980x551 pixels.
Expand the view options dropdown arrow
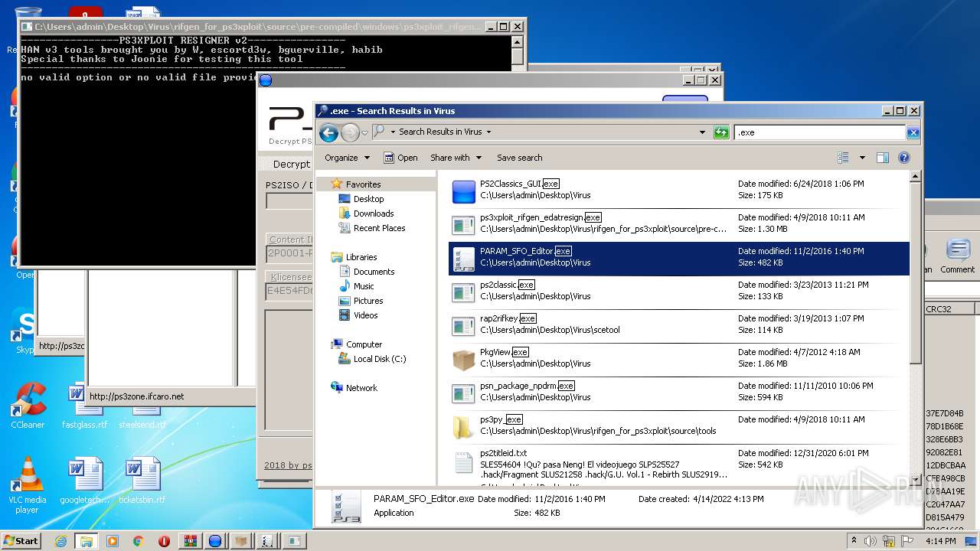click(861, 158)
